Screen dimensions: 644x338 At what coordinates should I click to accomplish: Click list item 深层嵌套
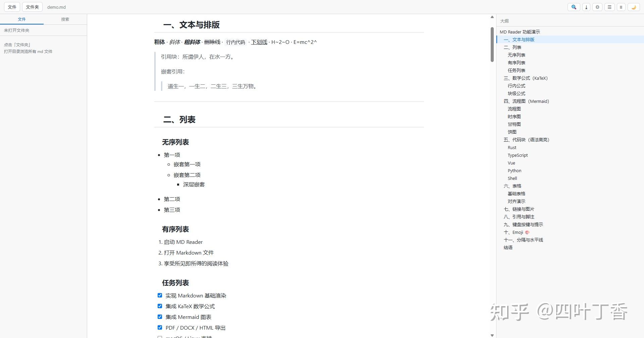coord(194,184)
